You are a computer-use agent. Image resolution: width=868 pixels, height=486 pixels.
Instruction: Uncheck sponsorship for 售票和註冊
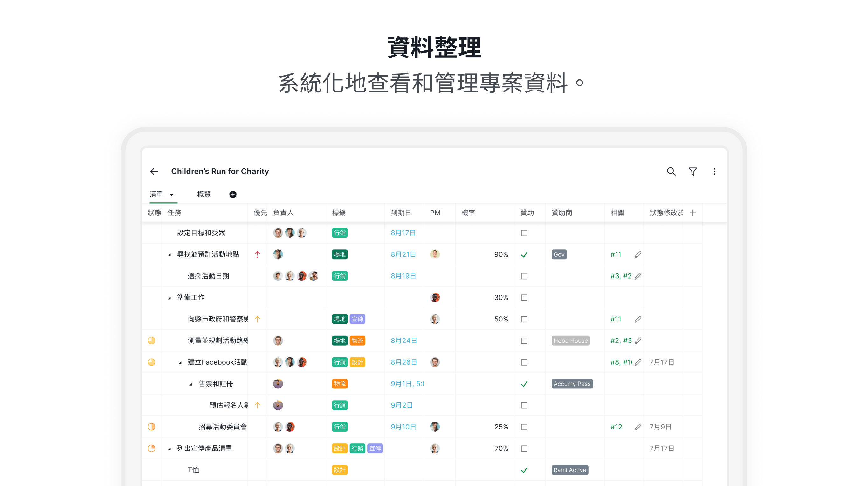524,384
